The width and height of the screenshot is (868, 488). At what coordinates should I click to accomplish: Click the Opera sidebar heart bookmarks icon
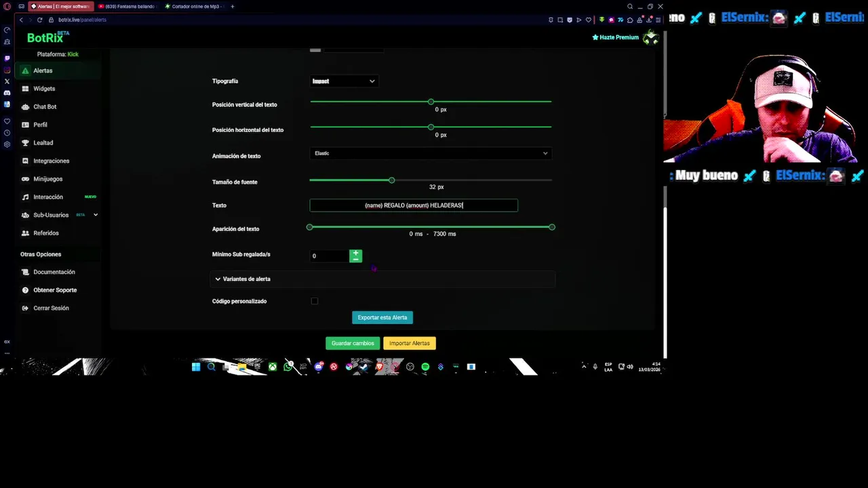[x=7, y=121]
